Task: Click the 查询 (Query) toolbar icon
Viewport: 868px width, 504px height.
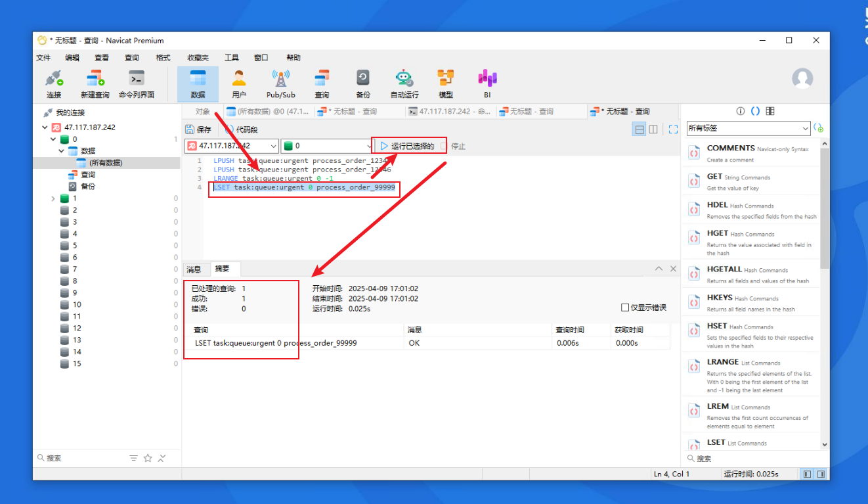Action: click(322, 84)
